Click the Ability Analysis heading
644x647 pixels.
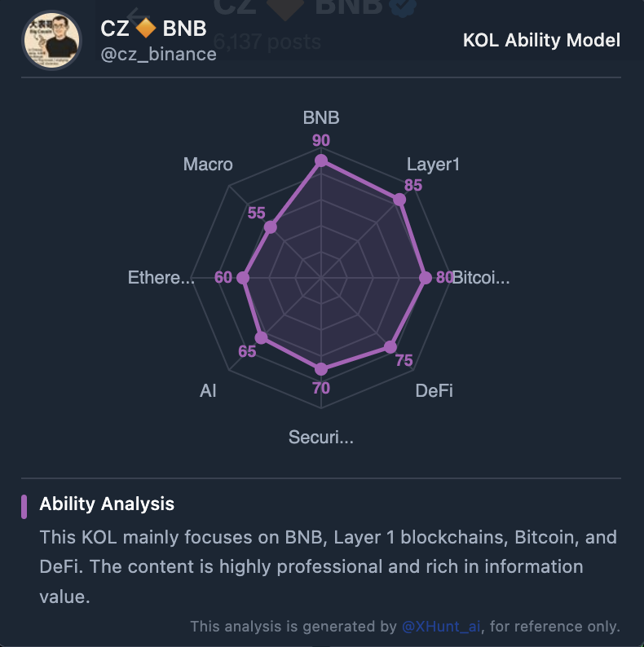[107, 504]
